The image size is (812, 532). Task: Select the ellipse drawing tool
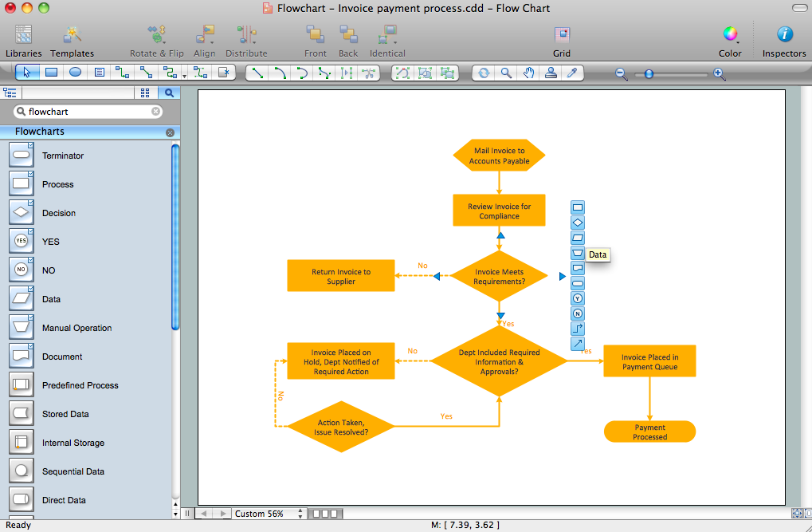pos(75,73)
